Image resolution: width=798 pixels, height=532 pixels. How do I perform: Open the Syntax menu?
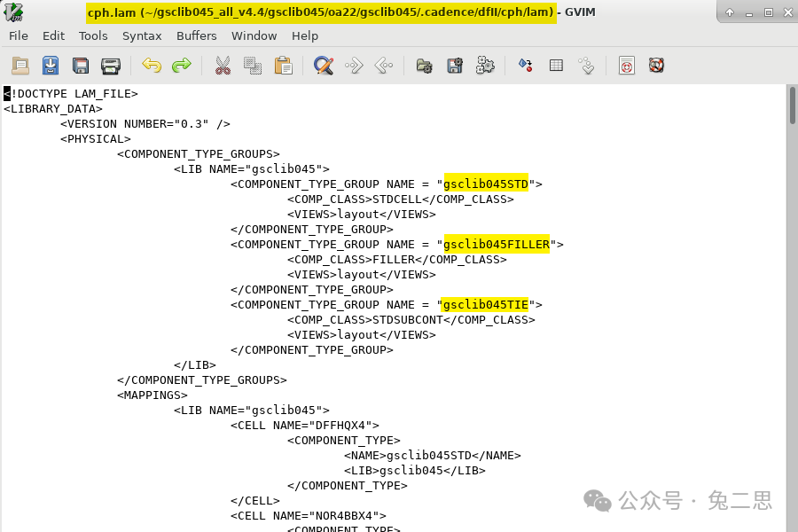coord(142,35)
